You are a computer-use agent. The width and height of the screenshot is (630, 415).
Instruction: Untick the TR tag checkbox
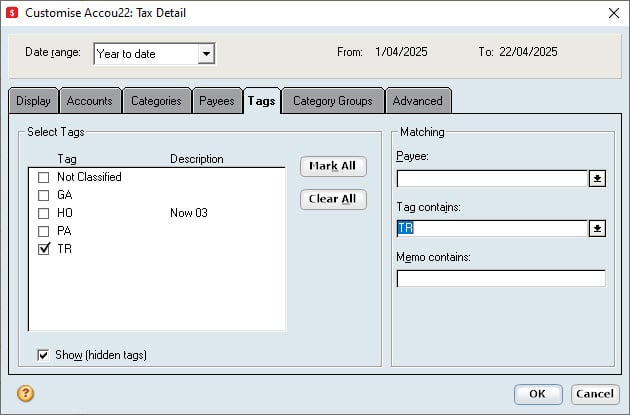pos(43,249)
